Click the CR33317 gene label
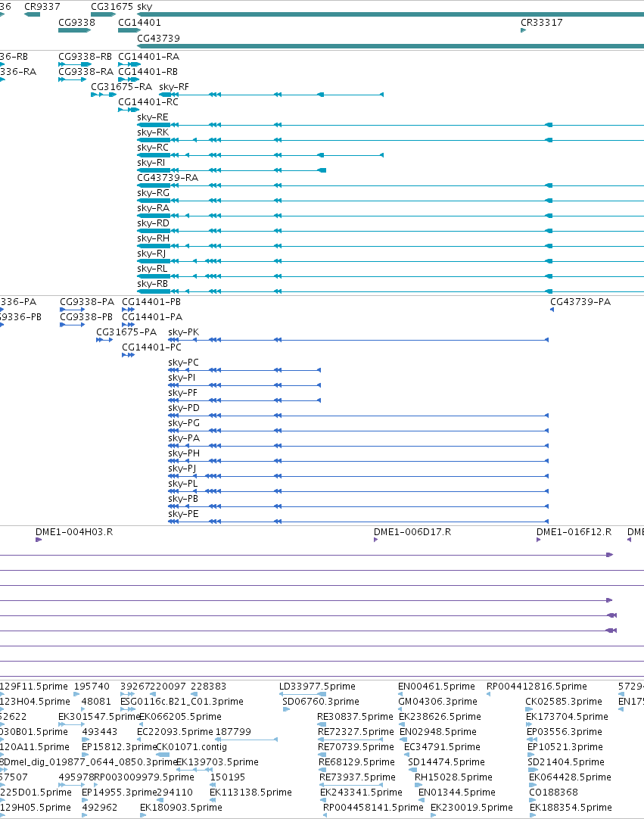This screenshot has height=819, width=644. [542, 23]
